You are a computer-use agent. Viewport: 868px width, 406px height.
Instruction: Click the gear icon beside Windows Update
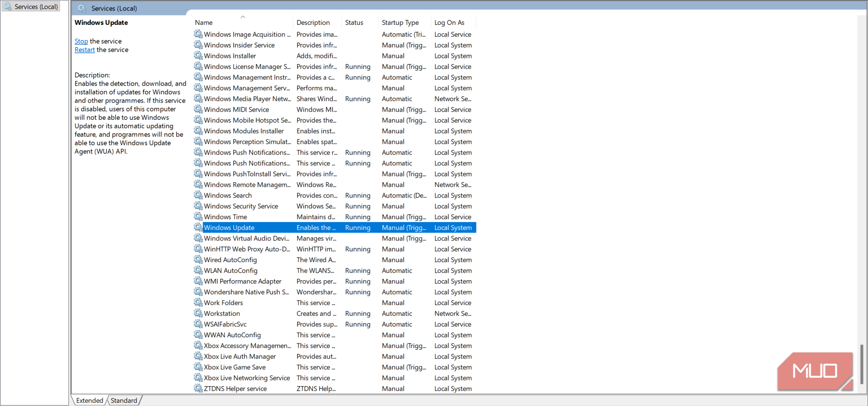(198, 227)
